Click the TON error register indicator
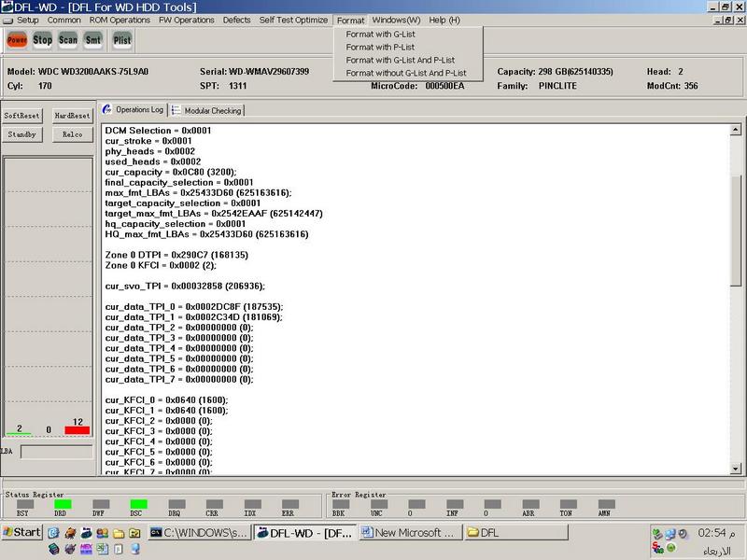This screenshot has width=747, height=560. (x=569, y=504)
